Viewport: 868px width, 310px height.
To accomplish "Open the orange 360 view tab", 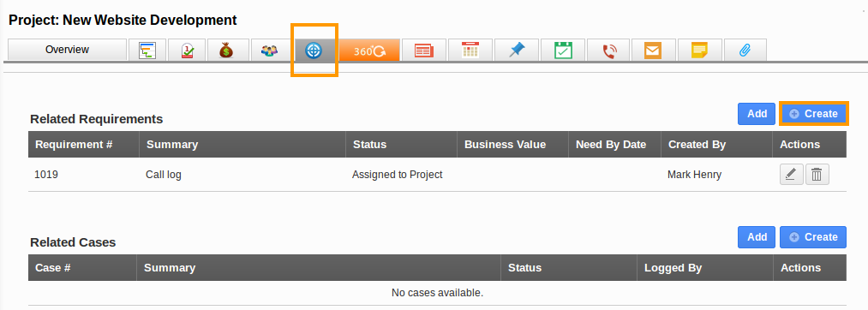I will point(369,51).
